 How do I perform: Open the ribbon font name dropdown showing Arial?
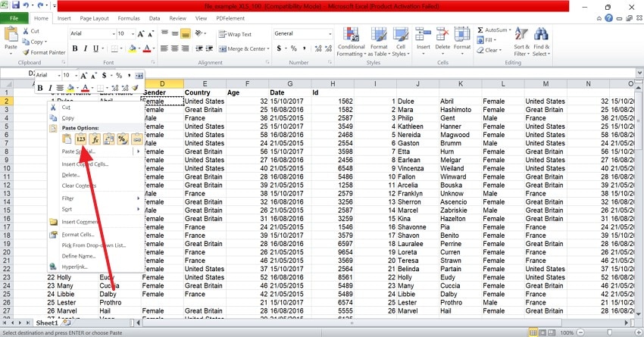pyautogui.click(x=114, y=33)
